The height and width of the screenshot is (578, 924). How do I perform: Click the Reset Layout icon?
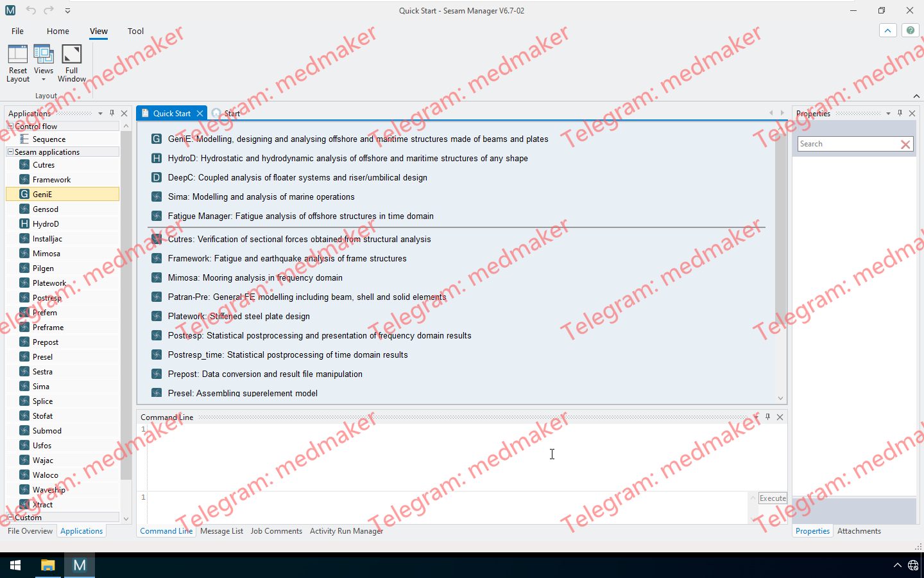pos(18,54)
